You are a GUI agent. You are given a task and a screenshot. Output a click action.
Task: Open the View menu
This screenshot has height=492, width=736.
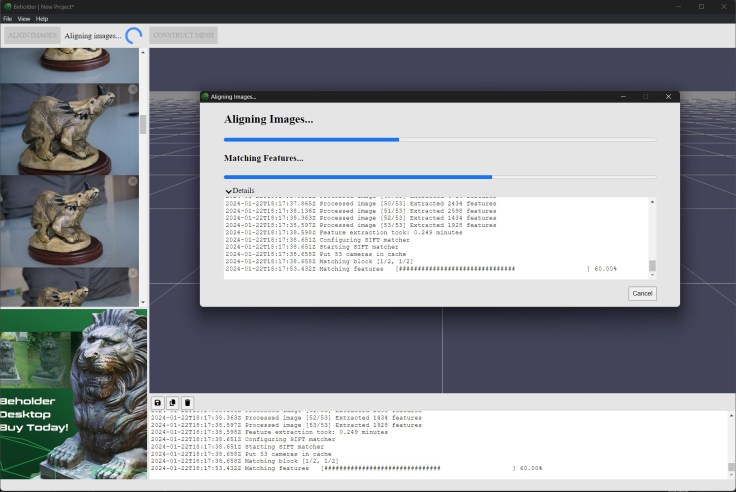[23, 19]
